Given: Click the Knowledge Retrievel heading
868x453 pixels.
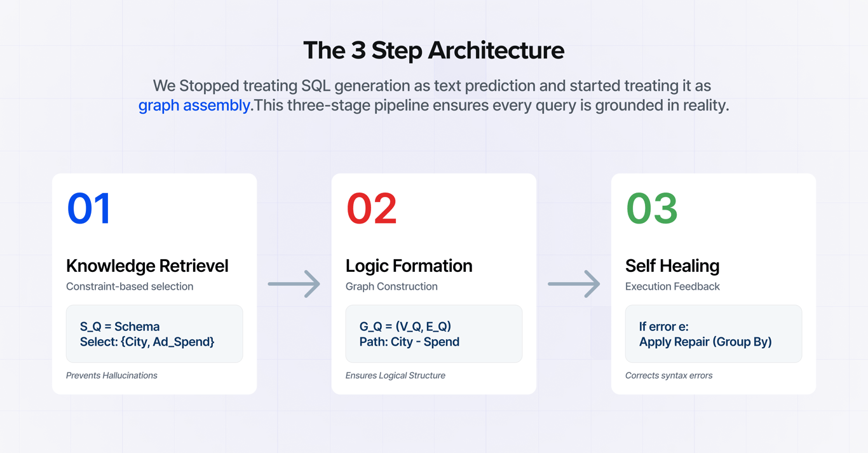Looking at the screenshot, I should (x=147, y=266).
